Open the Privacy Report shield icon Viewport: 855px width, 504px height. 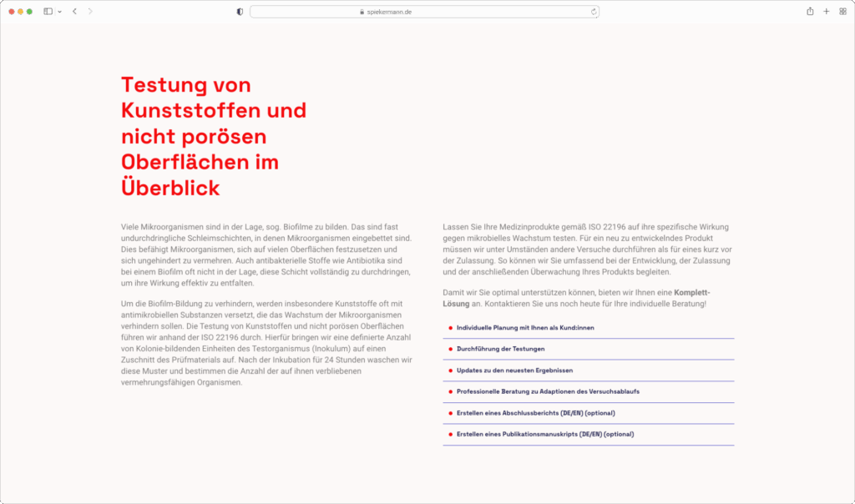239,12
